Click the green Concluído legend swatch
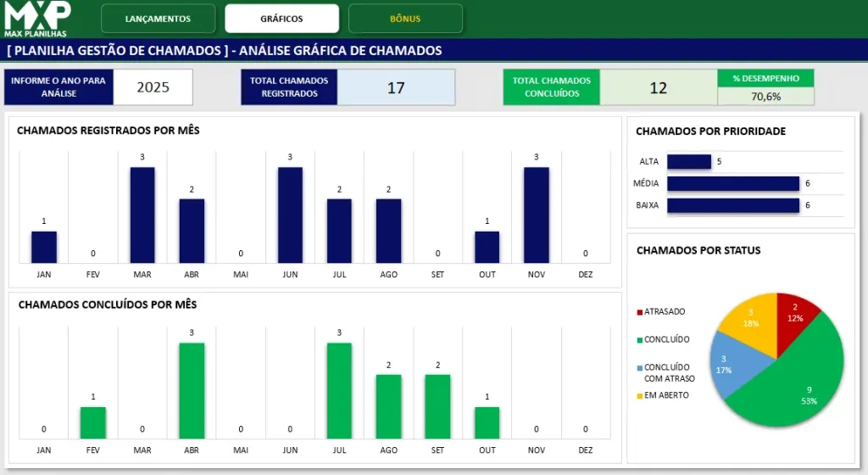This screenshot has height=475, width=868. [x=639, y=340]
